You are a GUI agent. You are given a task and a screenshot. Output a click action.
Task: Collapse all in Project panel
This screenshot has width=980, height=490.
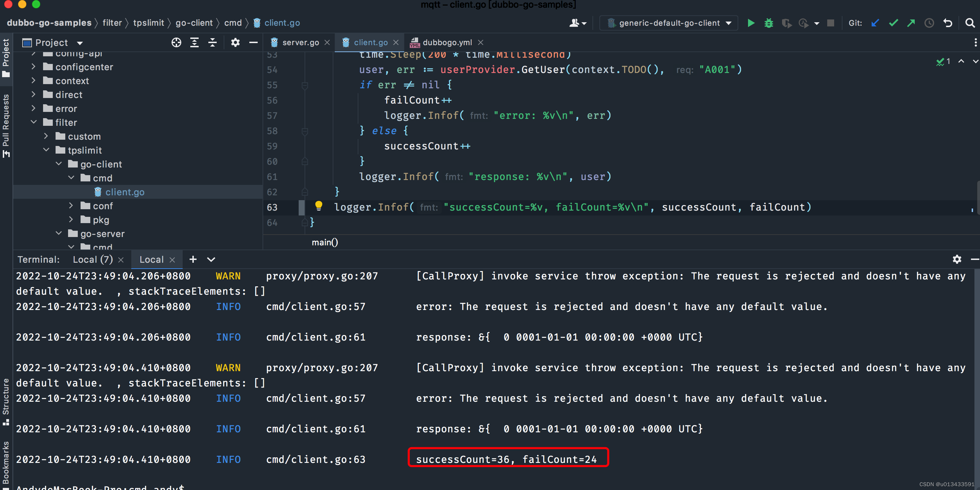pyautogui.click(x=212, y=42)
